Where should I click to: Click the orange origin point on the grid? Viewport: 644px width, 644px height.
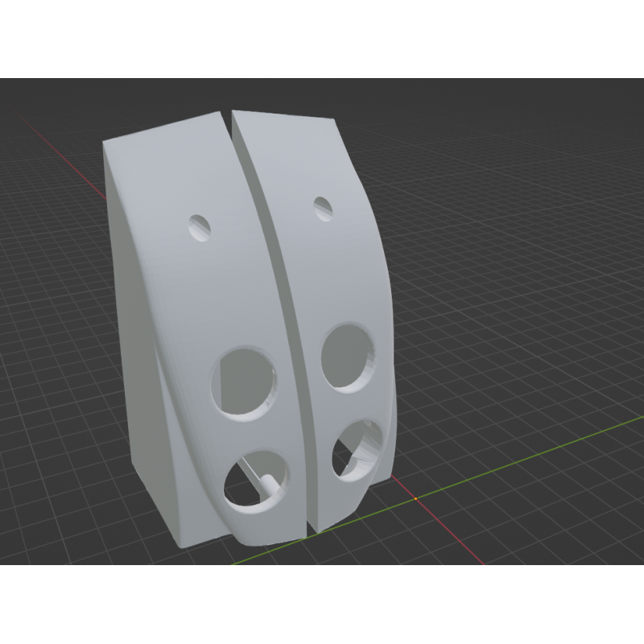click(x=415, y=499)
